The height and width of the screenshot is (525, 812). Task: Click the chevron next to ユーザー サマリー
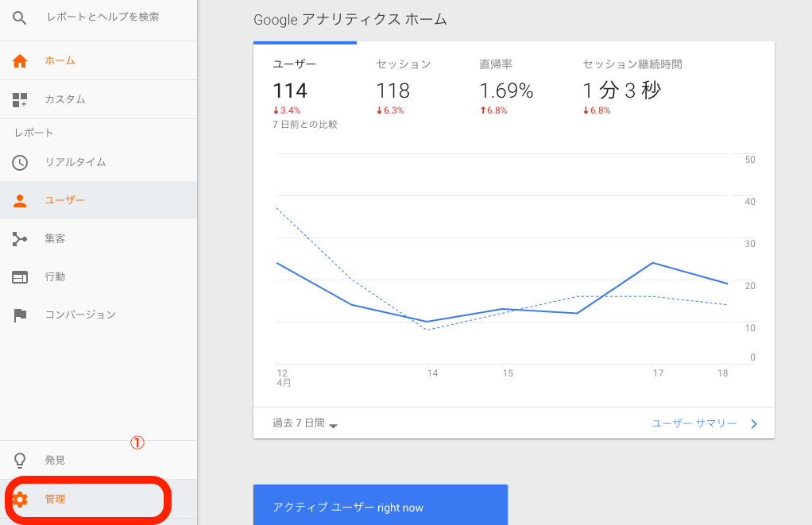(754, 424)
